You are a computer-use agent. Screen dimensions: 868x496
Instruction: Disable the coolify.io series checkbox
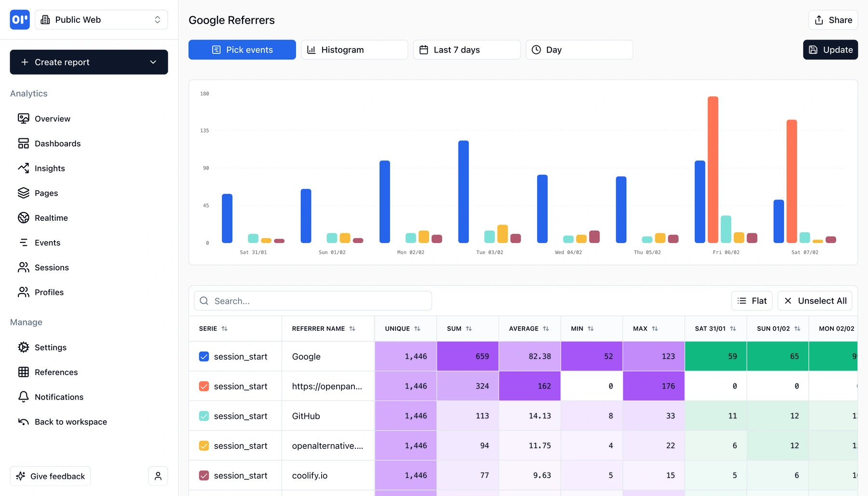click(x=203, y=475)
